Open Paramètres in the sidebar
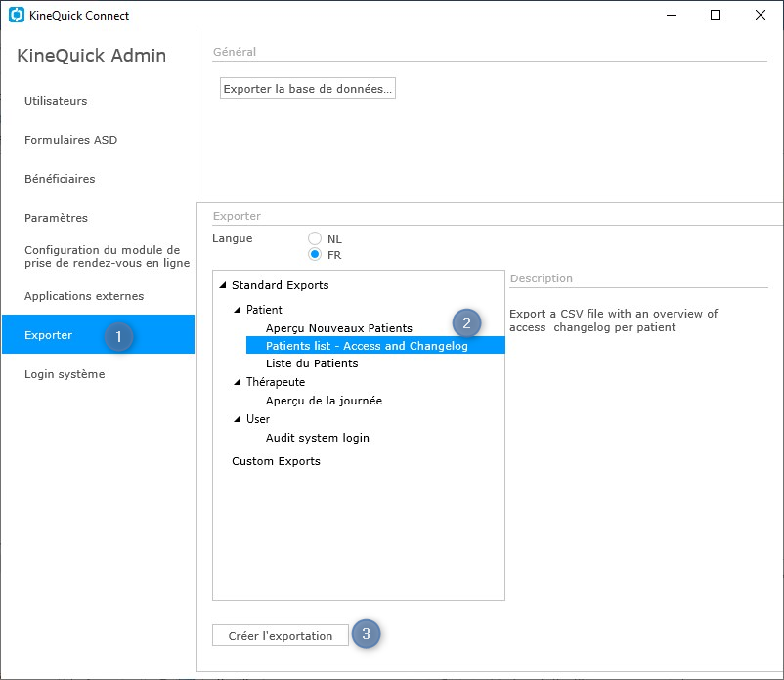Screen dimensions: 784x680 click(x=56, y=217)
